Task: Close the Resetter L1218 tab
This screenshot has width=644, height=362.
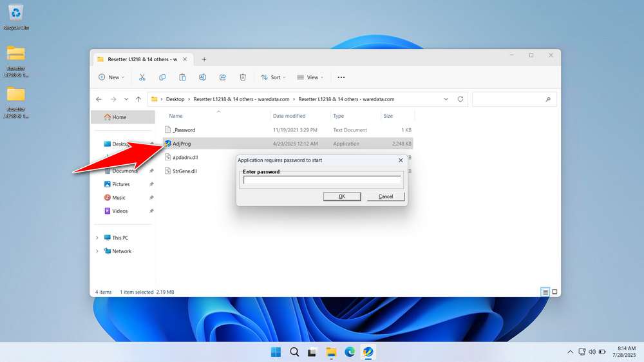Action: 185,59
